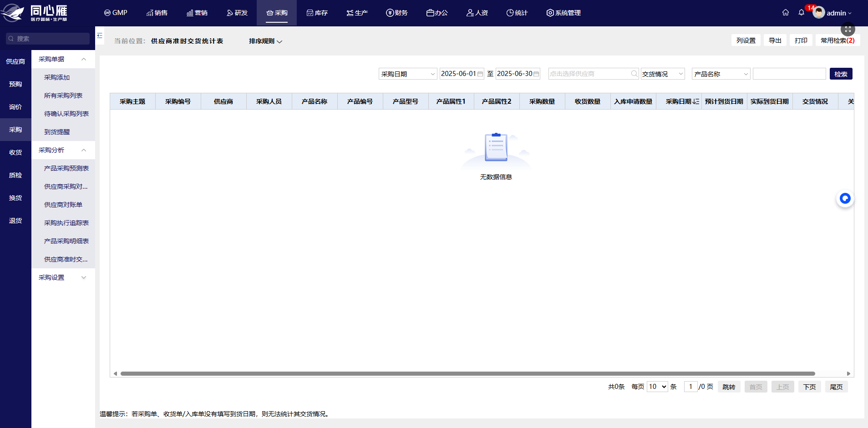Go to next page with 下页
This screenshot has width=868, height=428.
[810, 387]
